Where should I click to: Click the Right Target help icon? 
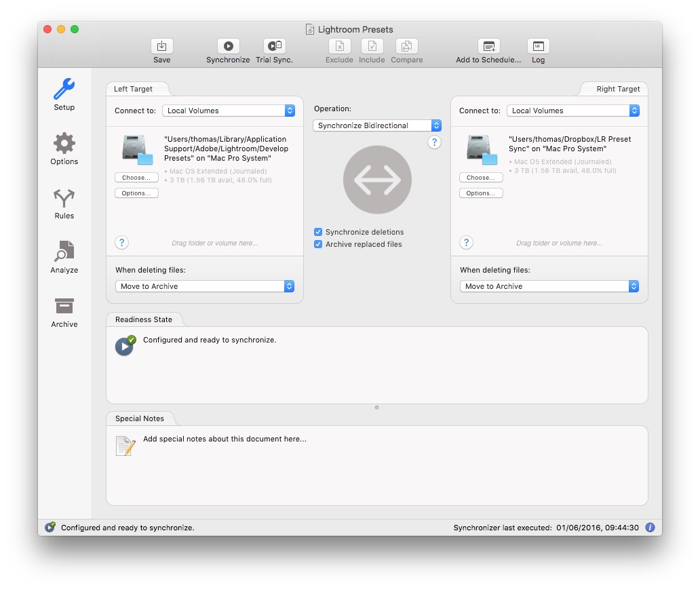[x=467, y=242]
